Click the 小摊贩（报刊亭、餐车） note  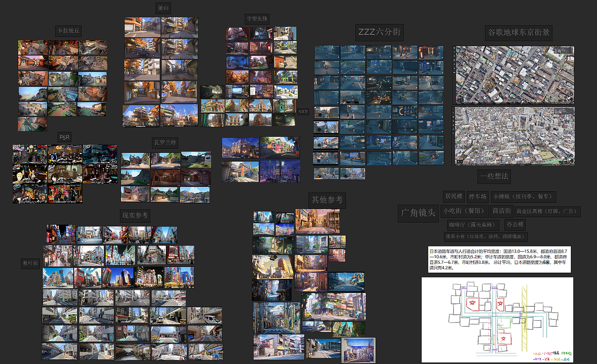click(523, 197)
